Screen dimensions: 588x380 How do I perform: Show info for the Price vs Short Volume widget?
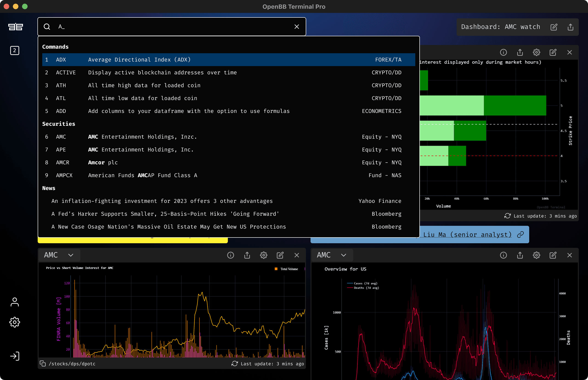pos(230,255)
